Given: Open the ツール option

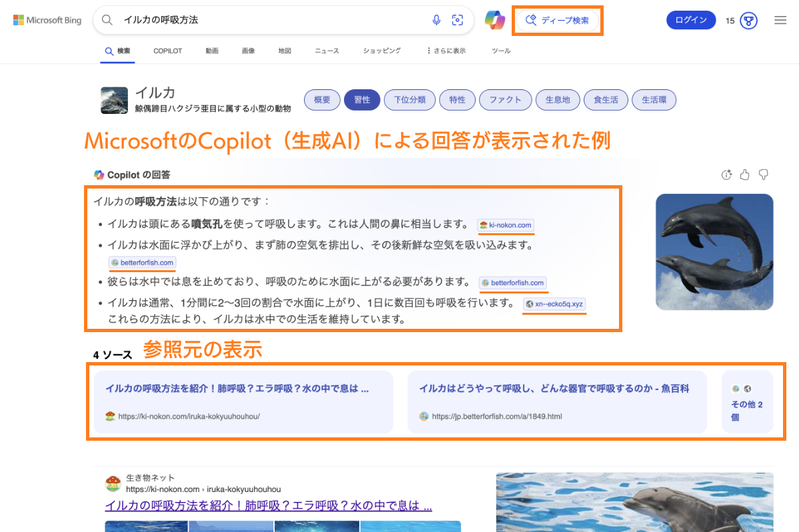Looking at the screenshot, I should (501, 51).
